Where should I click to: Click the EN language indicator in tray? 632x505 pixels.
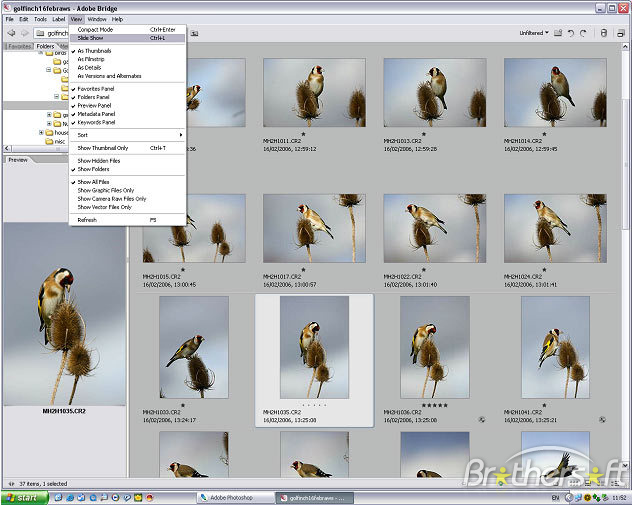point(555,498)
